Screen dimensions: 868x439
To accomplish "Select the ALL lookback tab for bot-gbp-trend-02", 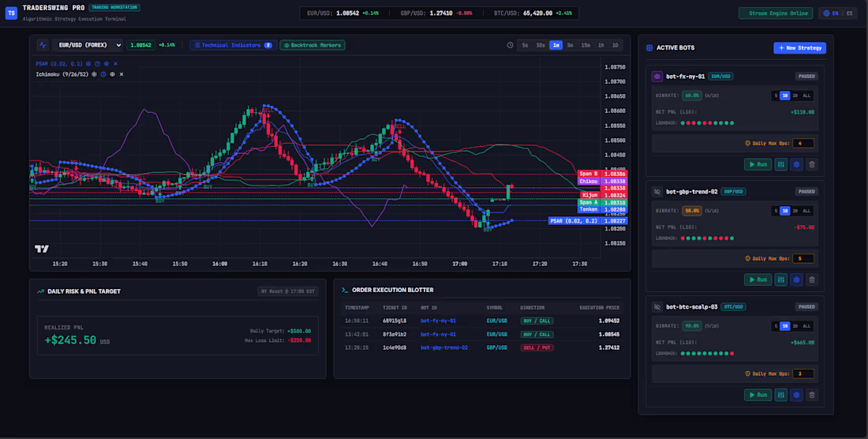I will [x=806, y=211].
